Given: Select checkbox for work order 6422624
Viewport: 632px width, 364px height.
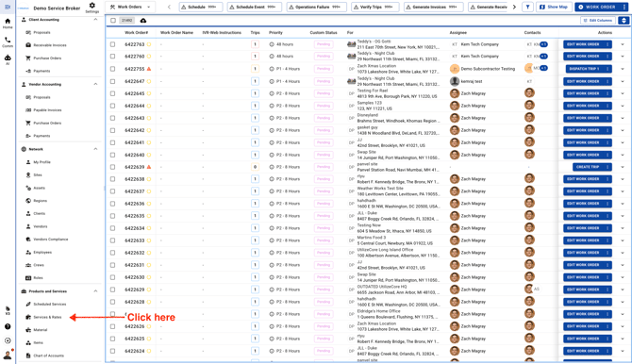Looking at the screenshot, I should [112, 351].
